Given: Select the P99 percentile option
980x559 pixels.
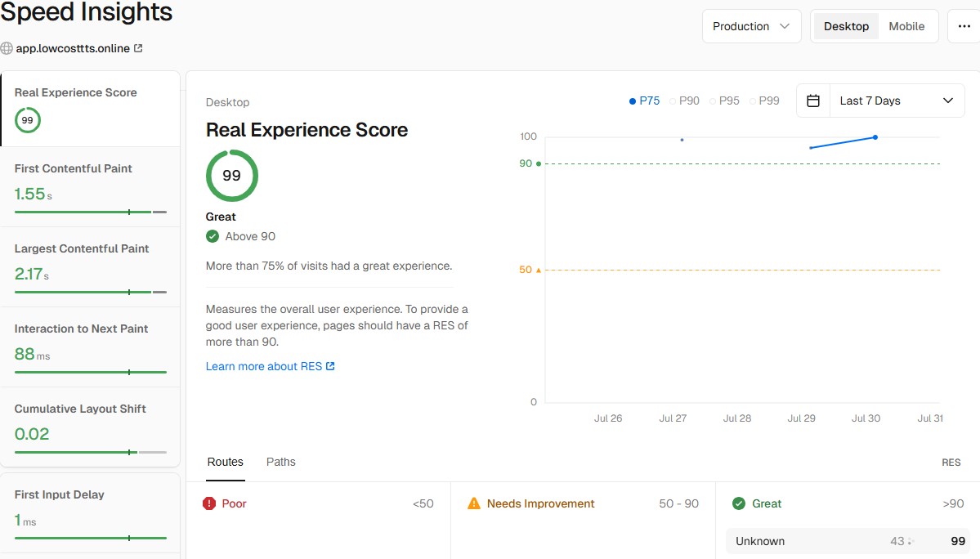Looking at the screenshot, I should [x=764, y=101].
